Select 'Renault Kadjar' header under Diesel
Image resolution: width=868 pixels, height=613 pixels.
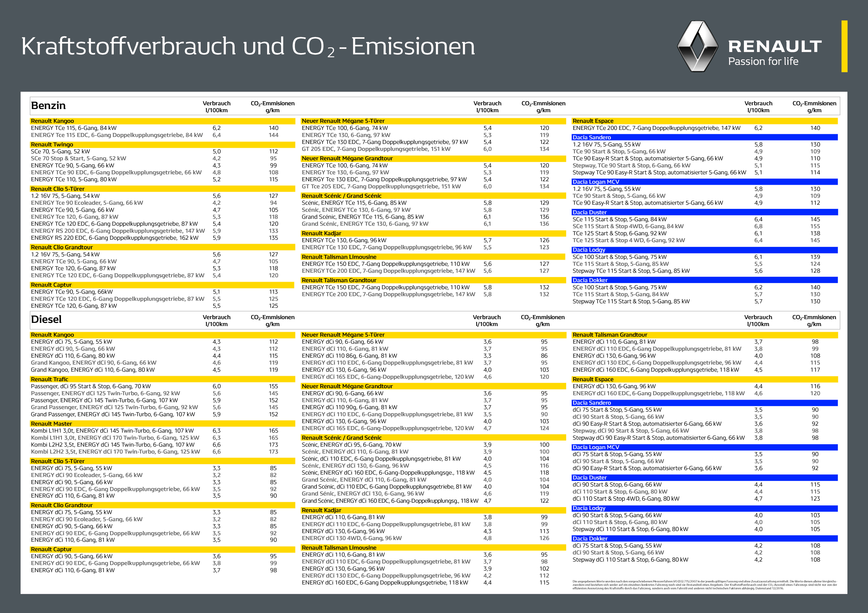click(434, 510)
